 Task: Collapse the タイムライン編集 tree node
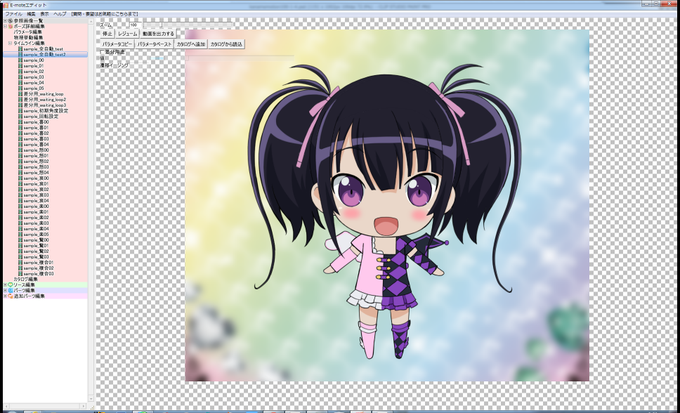click(10, 43)
